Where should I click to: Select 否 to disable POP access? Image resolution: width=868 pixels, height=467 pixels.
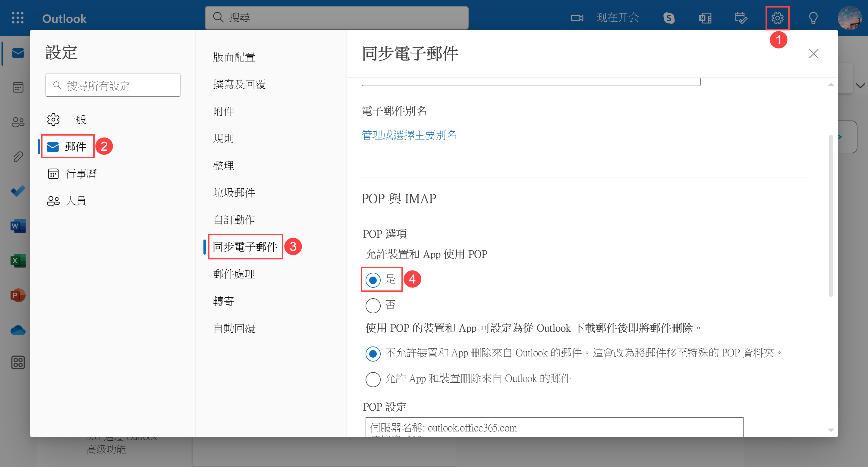pos(373,305)
